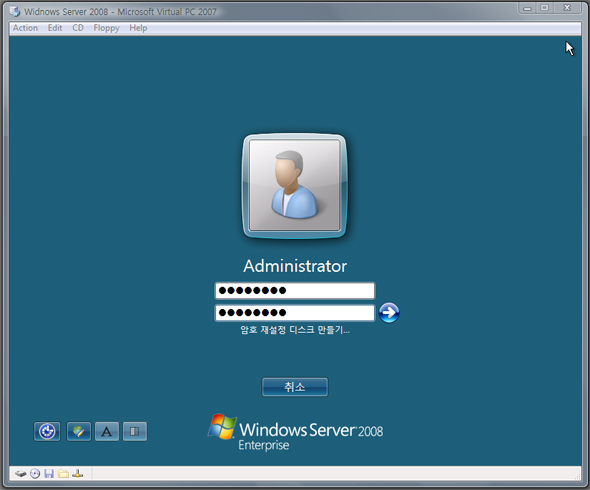The width and height of the screenshot is (590, 490).
Task: Open the Help menu
Action: (138, 28)
